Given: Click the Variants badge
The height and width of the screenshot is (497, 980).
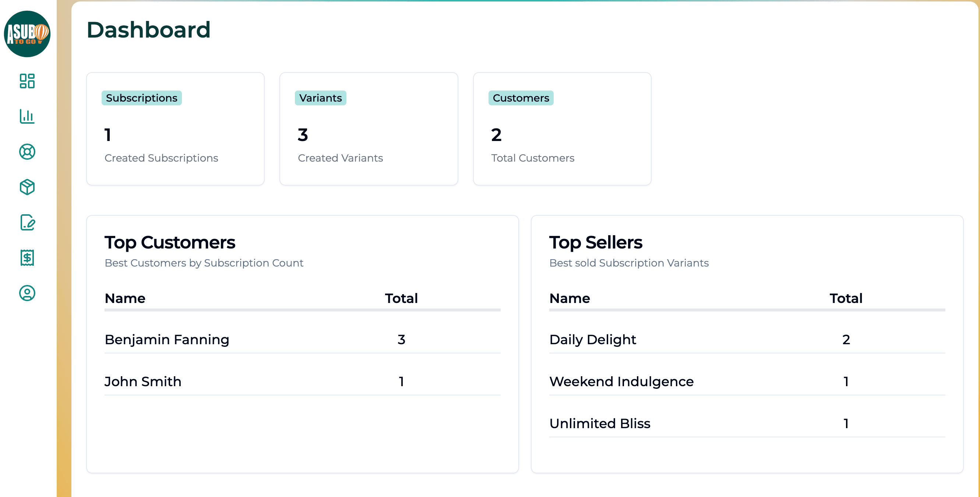Looking at the screenshot, I should [x=320, y=98].
